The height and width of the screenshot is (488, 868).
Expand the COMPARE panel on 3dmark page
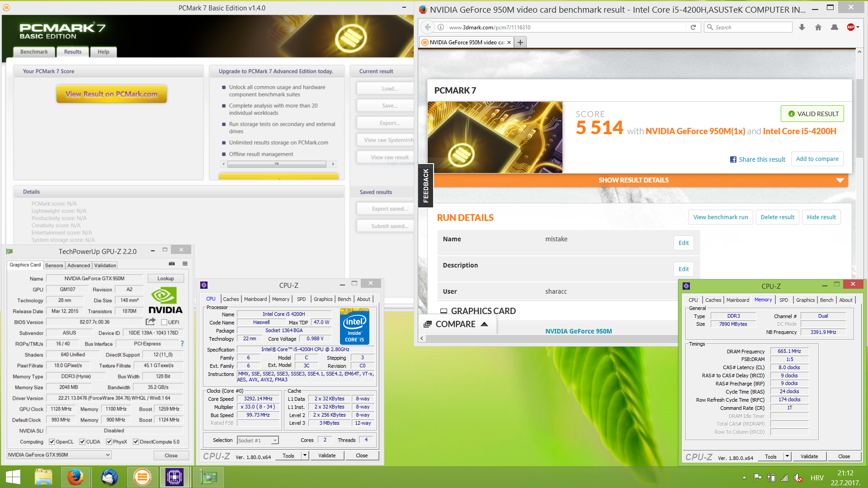[456, 324]
